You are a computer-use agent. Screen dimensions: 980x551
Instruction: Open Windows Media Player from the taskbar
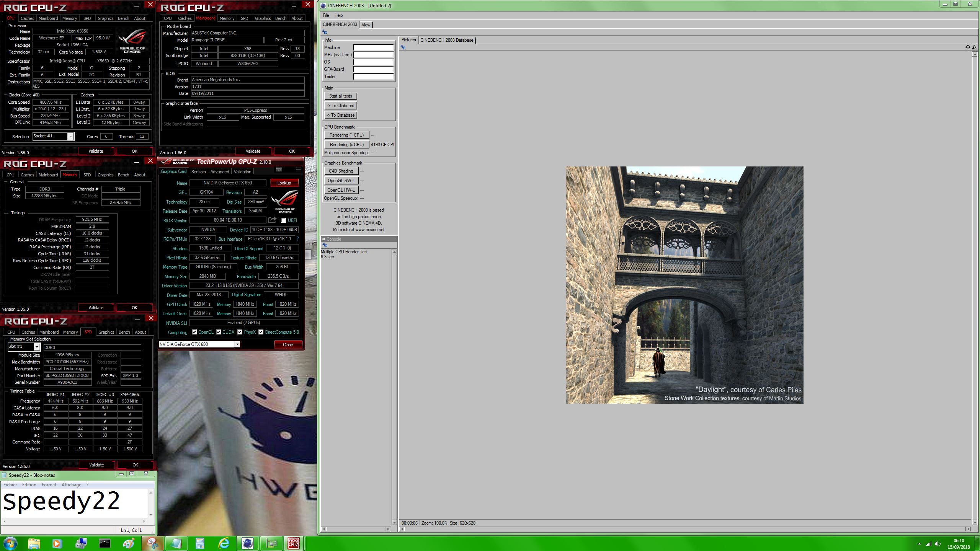(x=57, y=543)
